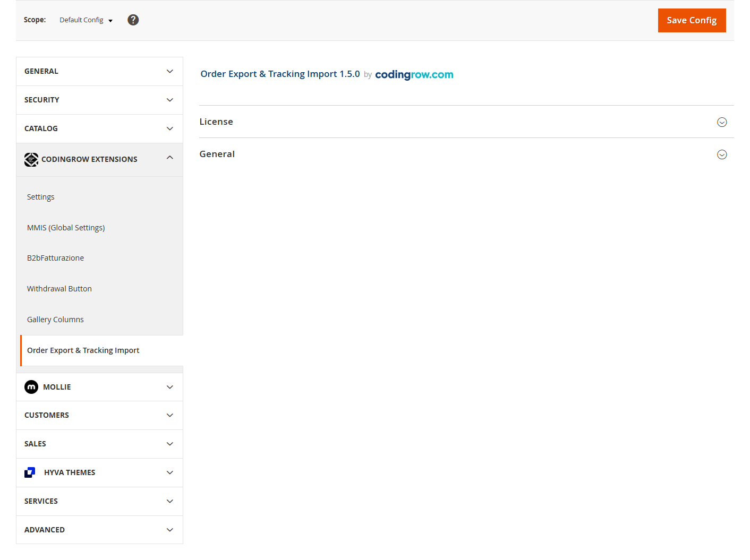Expand the SECURITY sidebar chevron
Viewport: 750px width, 560px height.
click(x=170, y=100)
